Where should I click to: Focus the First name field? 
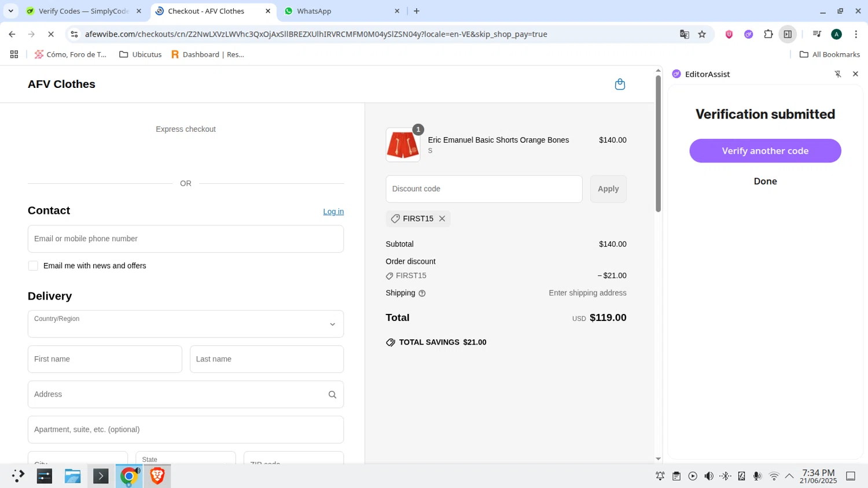point(105,359)
